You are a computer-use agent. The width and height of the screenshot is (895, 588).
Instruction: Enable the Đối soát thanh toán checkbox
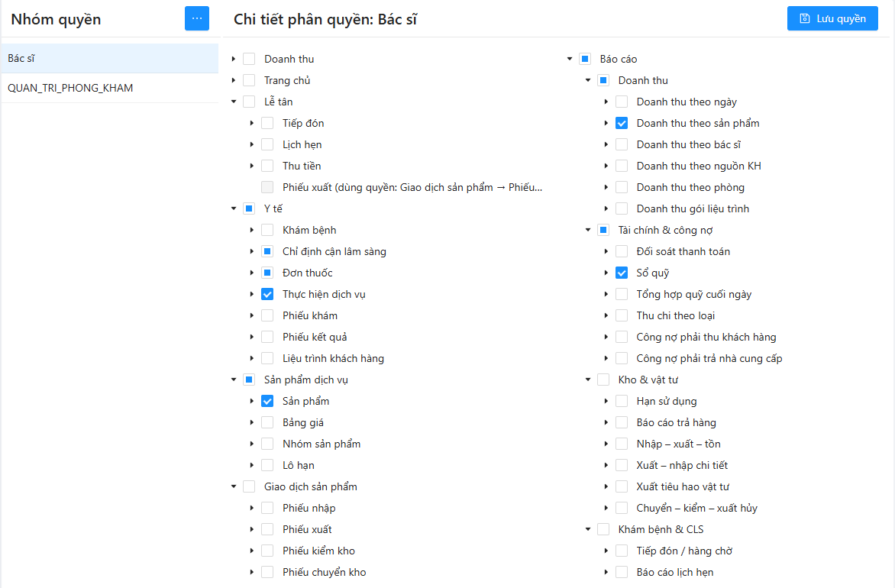pos(622,251)
